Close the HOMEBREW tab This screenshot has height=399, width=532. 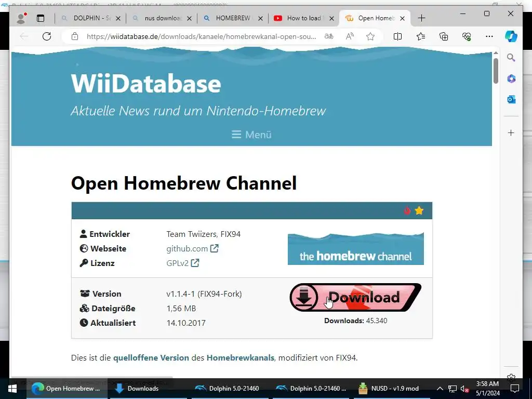(260, 18)
